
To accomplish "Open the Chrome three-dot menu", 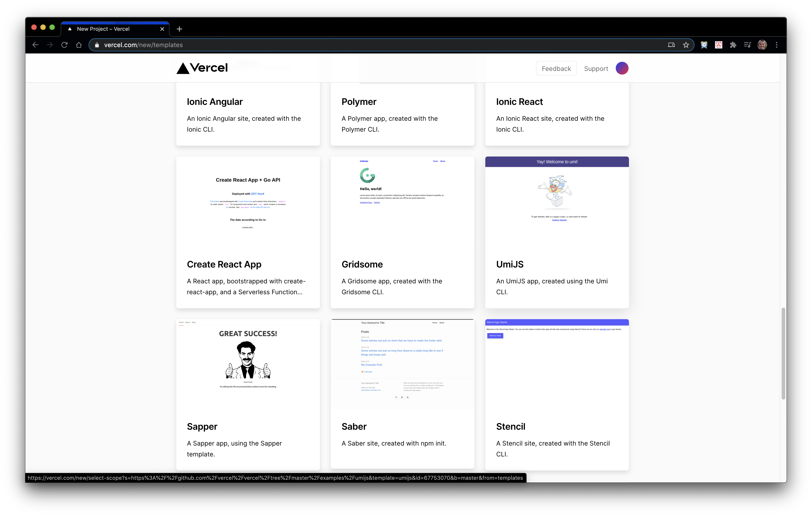I will pos(777,45).
